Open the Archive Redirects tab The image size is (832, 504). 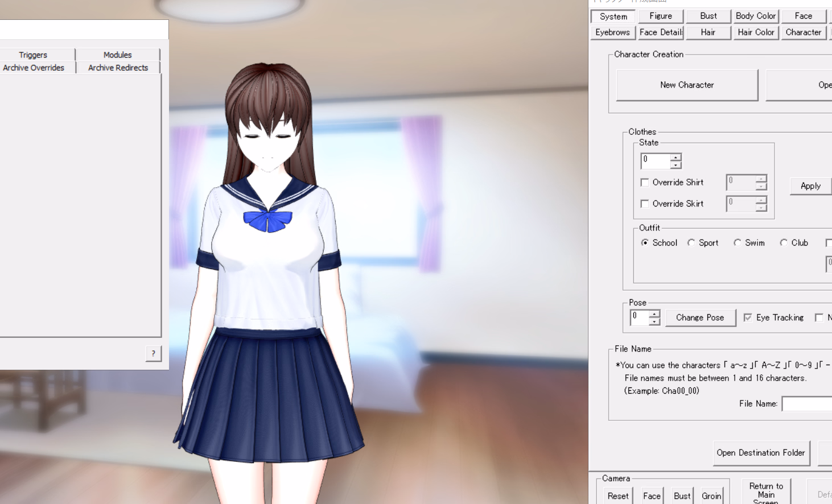(118, 68)
